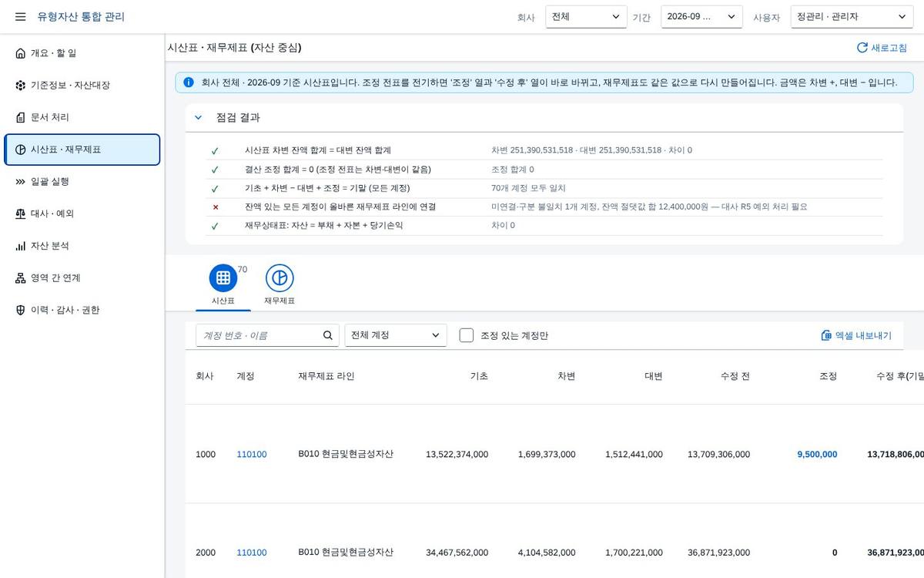Switch to the 재무제표 tab
Image resolution: width=924 pixels, height=578 pixels.
click(x=280, y=285)
